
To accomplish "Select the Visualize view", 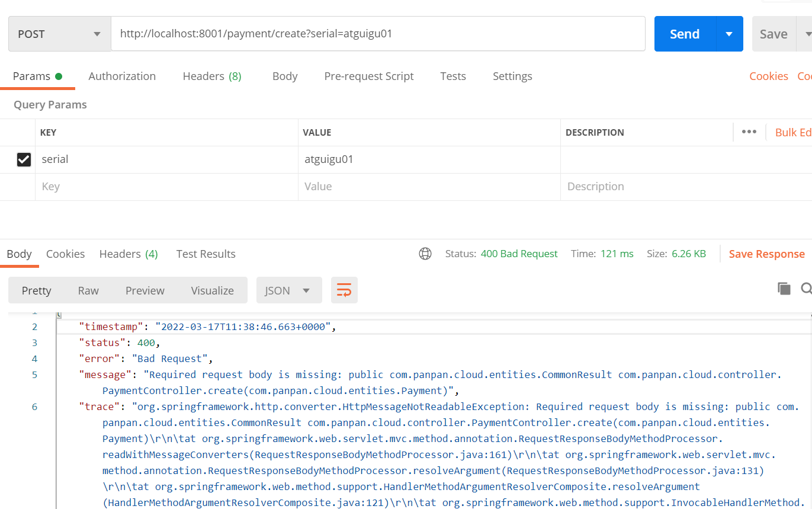I will click(213, 290).
